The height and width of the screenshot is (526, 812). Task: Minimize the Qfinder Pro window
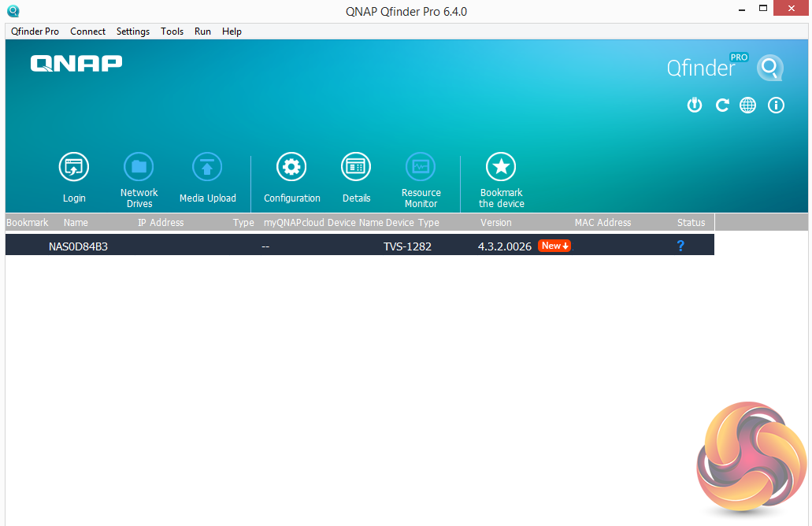742,9
